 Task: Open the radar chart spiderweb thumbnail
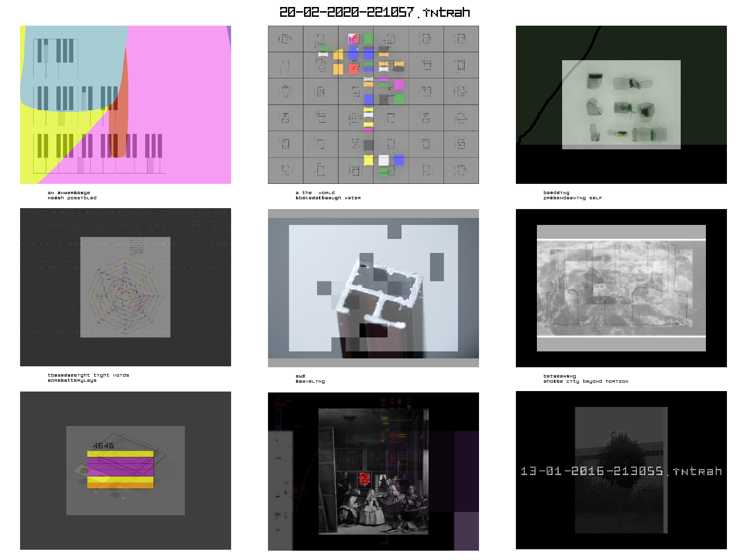point(125,287)
